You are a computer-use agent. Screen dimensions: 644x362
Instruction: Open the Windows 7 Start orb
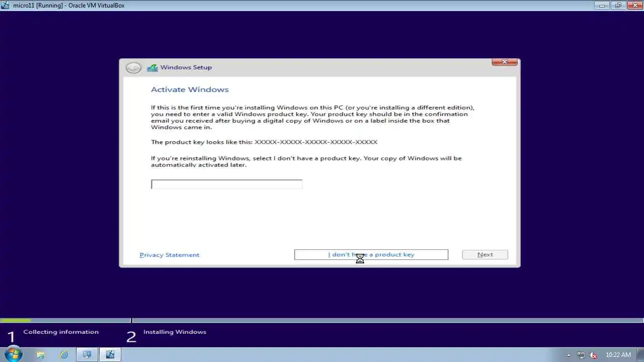13,354
